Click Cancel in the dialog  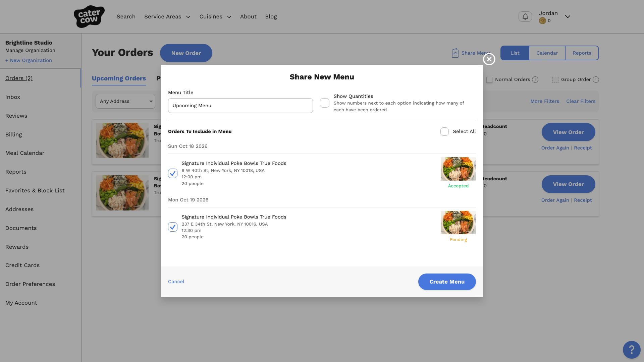(x=176, y=282)
